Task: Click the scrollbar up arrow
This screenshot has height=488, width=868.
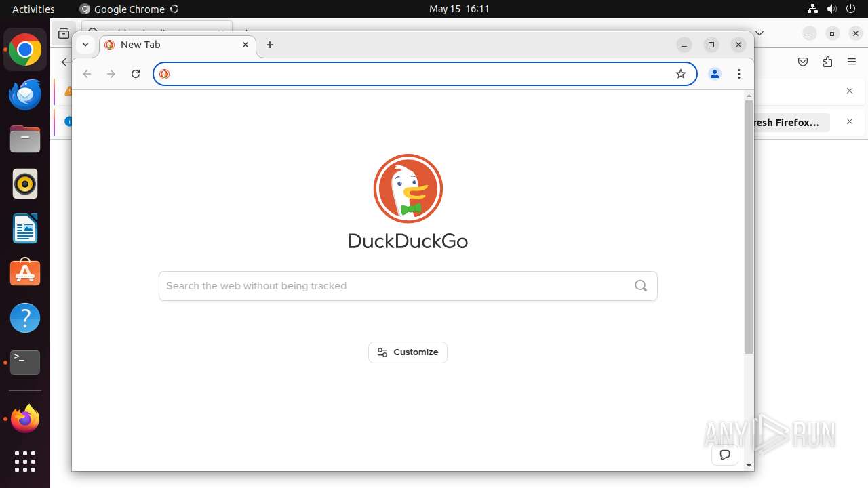Action: [x=749, y=95]
